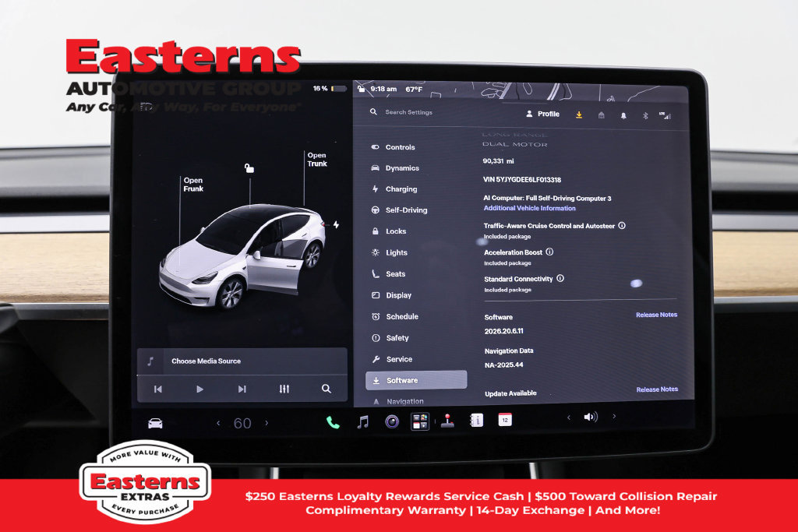The height and width of the screenshot is (532, 798).
Task: Focus the Search Settings field
Action: click(408, 112)
